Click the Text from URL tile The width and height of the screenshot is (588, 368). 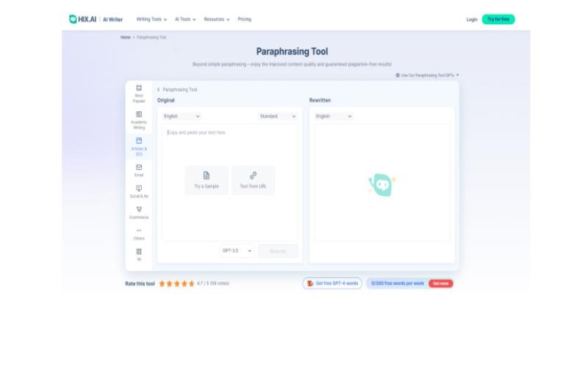(x=253, y=180)
